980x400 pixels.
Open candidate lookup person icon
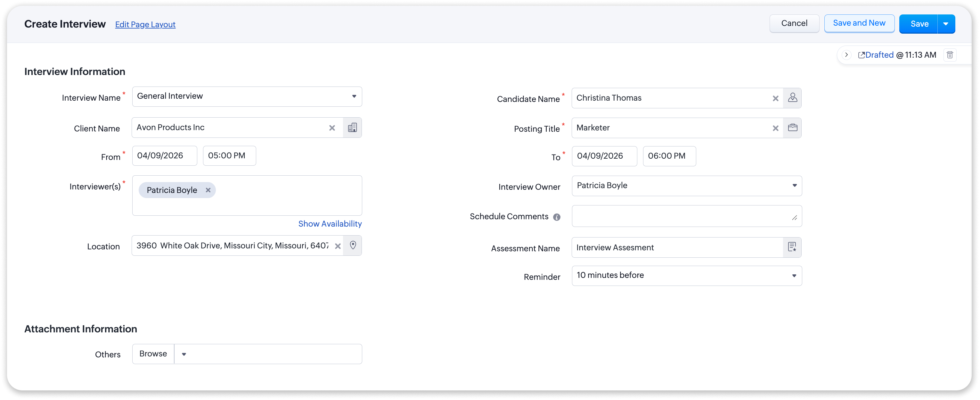[792, 98]
